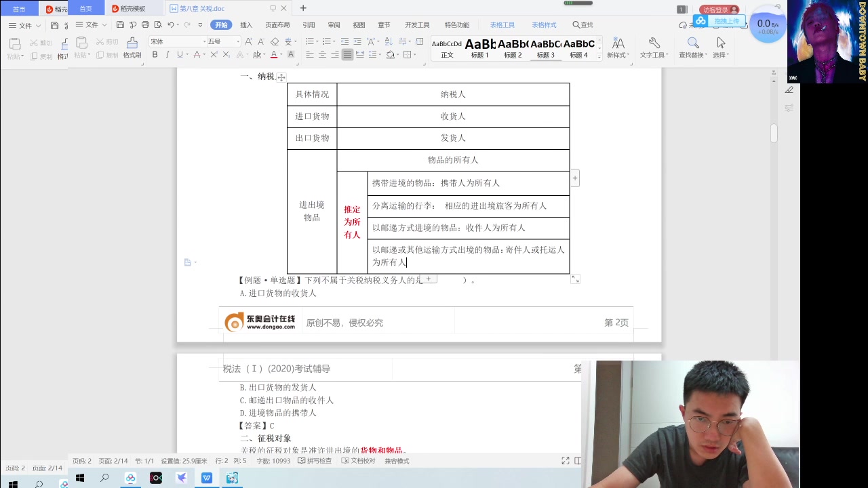This screenshot has width=868, height=488.
Task: Open the font name dropdown 宋体
Action: 204,41
